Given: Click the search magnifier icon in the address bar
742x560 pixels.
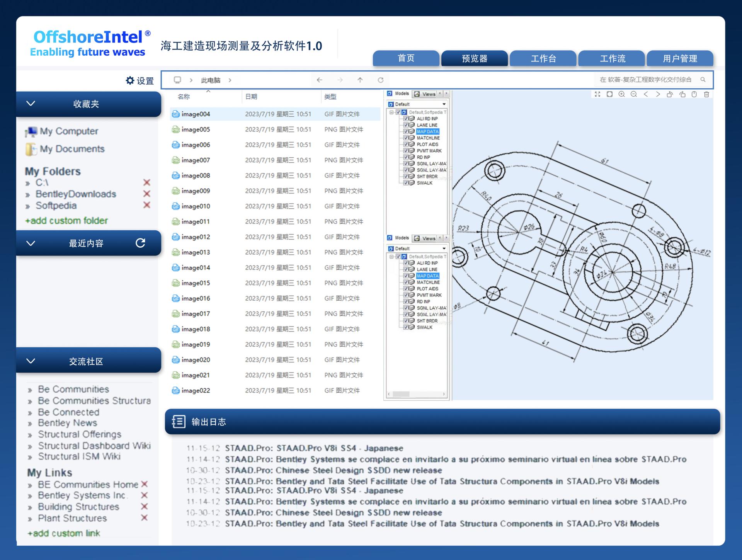Looking at the screenshot, I should [703, 80].
